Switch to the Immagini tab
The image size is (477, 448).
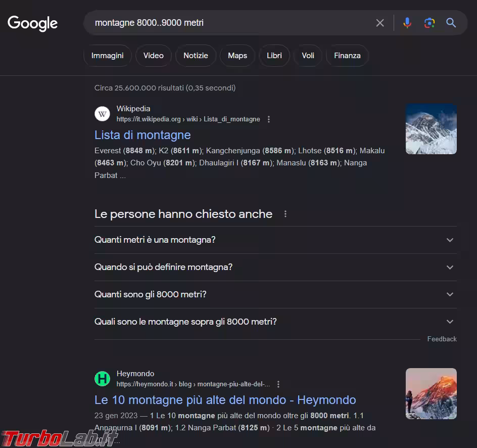tap(107, 56)
